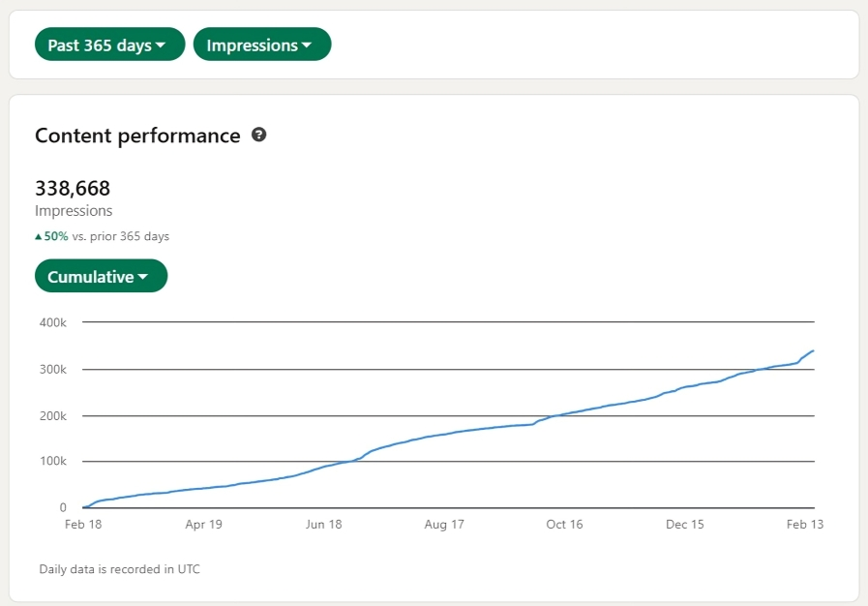
Task: Select the Oct 16 axis date
Action: (564, 525)
